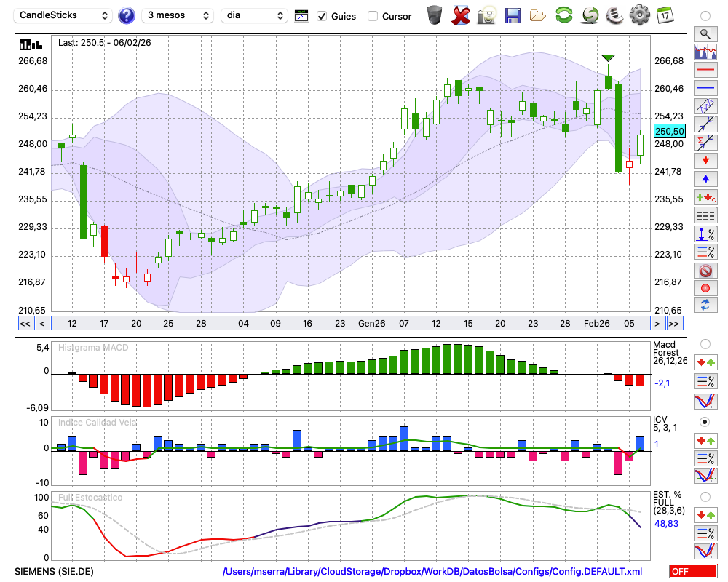728x582 pixels.
Task: Select the ICV panel radio button
Action: [x=705, y=422]
